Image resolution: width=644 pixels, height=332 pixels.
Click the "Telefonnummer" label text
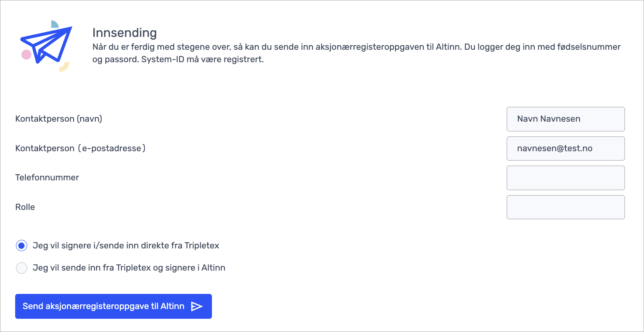coord(47,178)
